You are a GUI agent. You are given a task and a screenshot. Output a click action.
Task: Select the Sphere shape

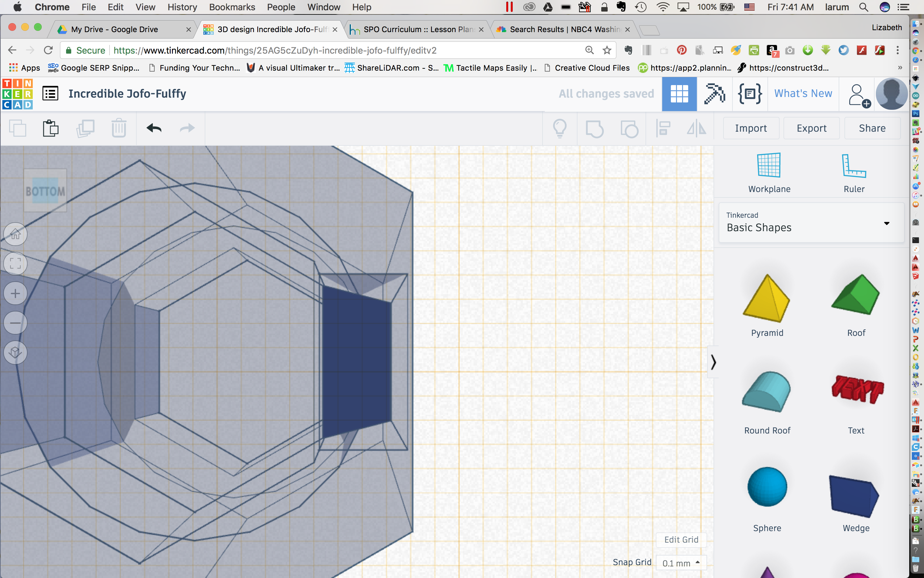tap(767, 500)
